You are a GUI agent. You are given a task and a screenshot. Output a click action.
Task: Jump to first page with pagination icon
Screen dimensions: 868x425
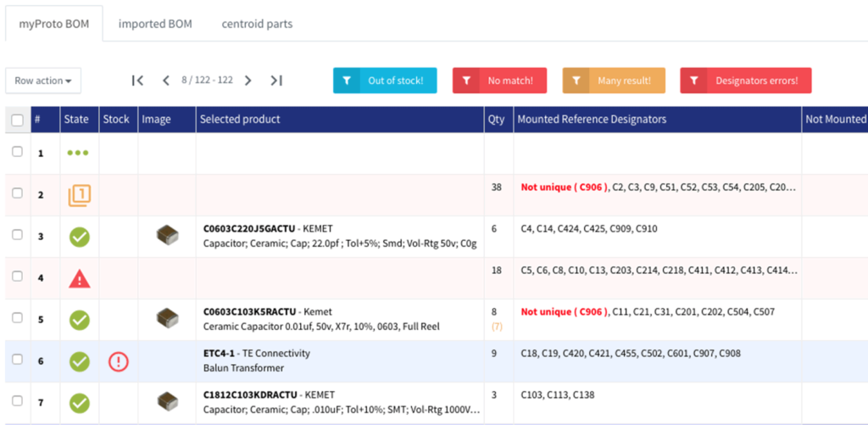pos(137,81)
